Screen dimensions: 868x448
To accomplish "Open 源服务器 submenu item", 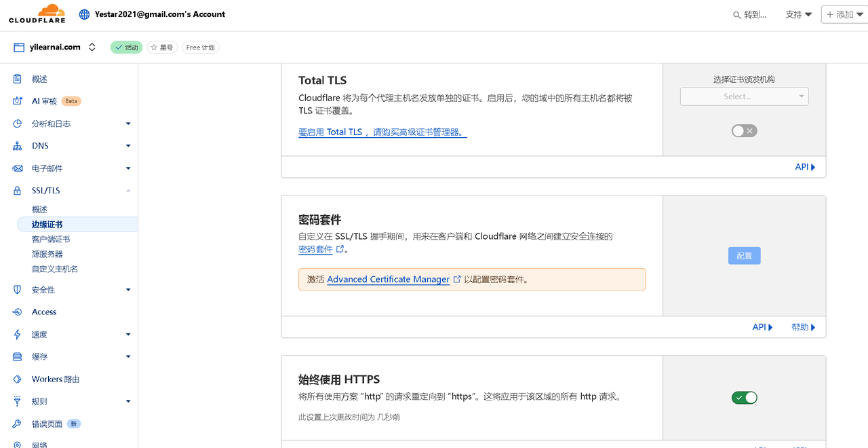I will pyautogui.click(x=47, y=255).
